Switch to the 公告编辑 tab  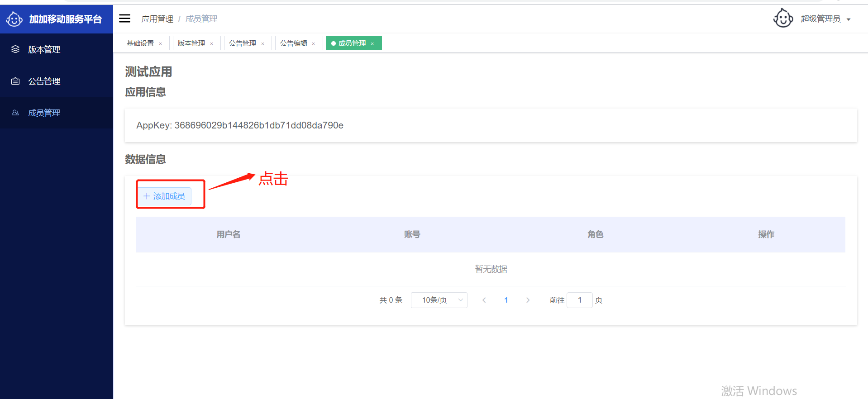(293, 43)
